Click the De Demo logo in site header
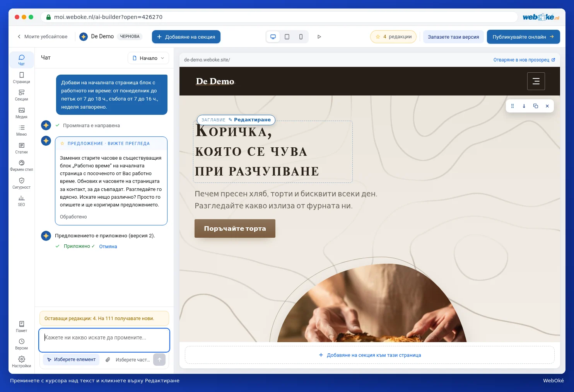Screen dimensions: 574x392 click(x=215, y=81)
